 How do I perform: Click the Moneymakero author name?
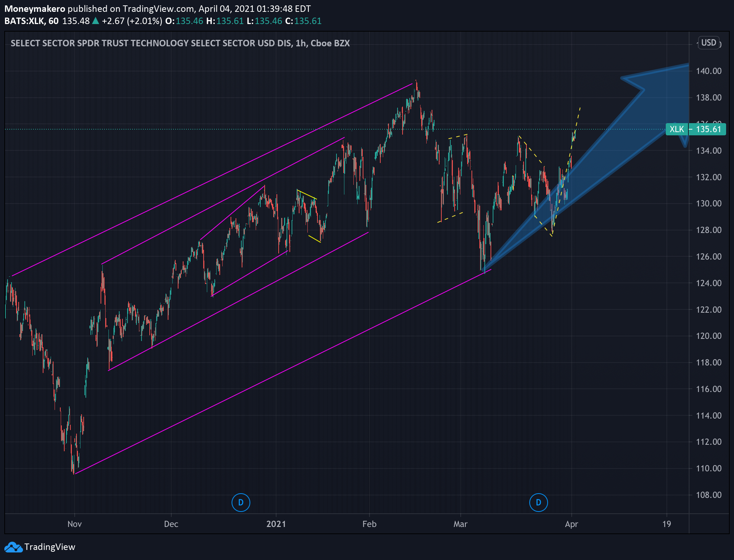point(35,9)
